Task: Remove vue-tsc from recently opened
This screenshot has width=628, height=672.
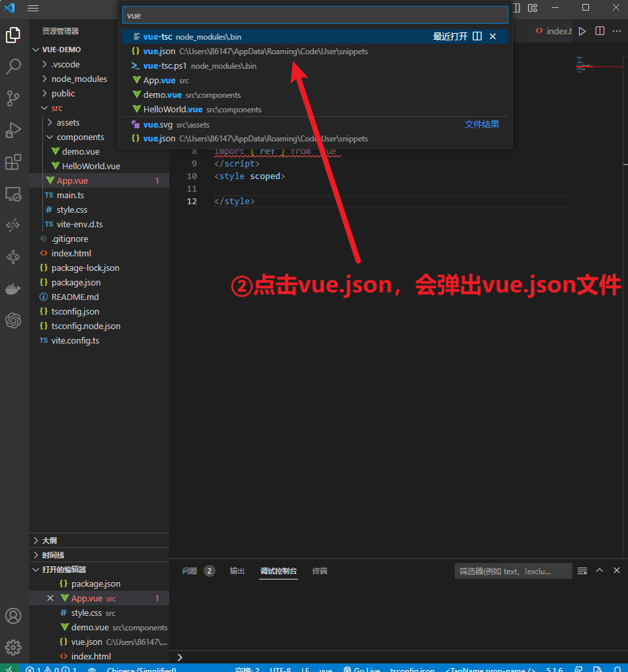Action: 493,36
